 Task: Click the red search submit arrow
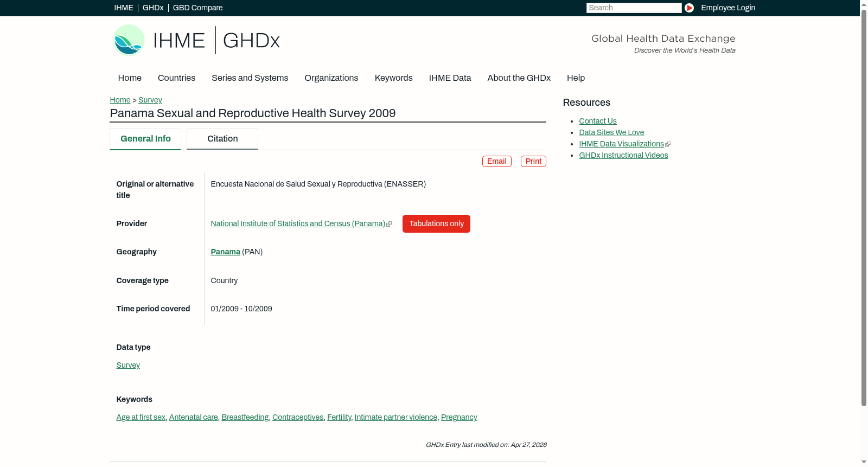[x=689, y=8]
